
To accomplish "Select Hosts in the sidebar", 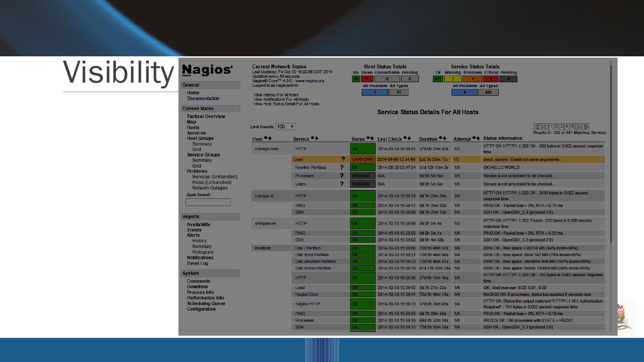I will 193,127.
